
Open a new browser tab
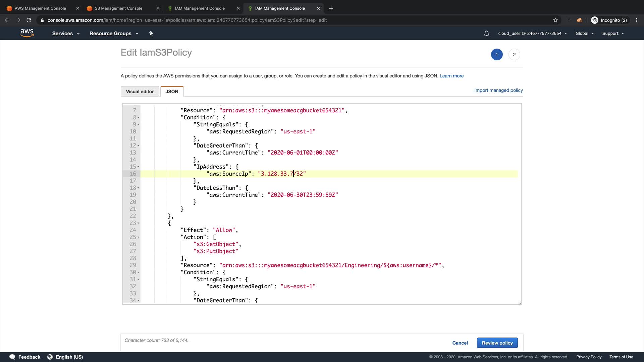[x=331, y=8]
